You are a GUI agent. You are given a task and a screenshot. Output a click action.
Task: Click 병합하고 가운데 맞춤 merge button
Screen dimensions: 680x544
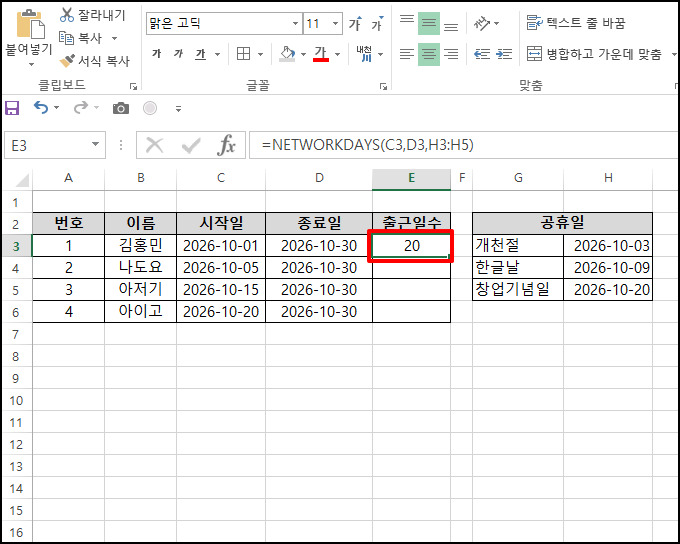[x=594, y=54]
